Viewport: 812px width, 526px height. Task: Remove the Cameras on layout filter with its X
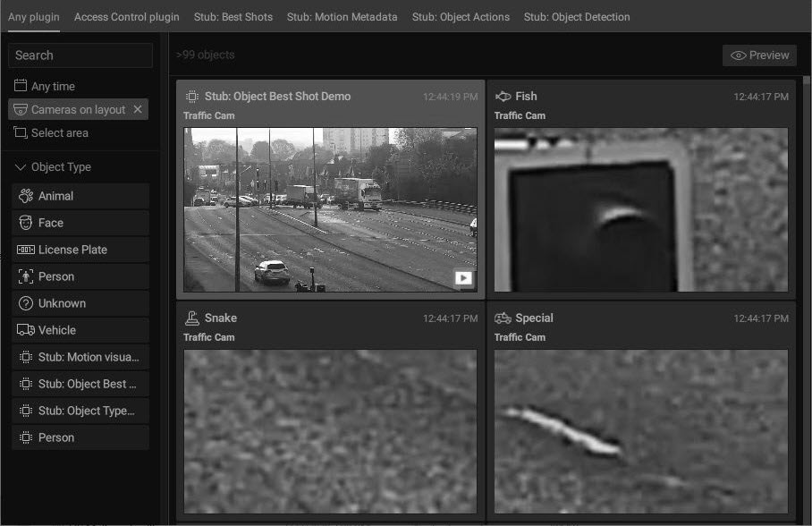[139, 108]
